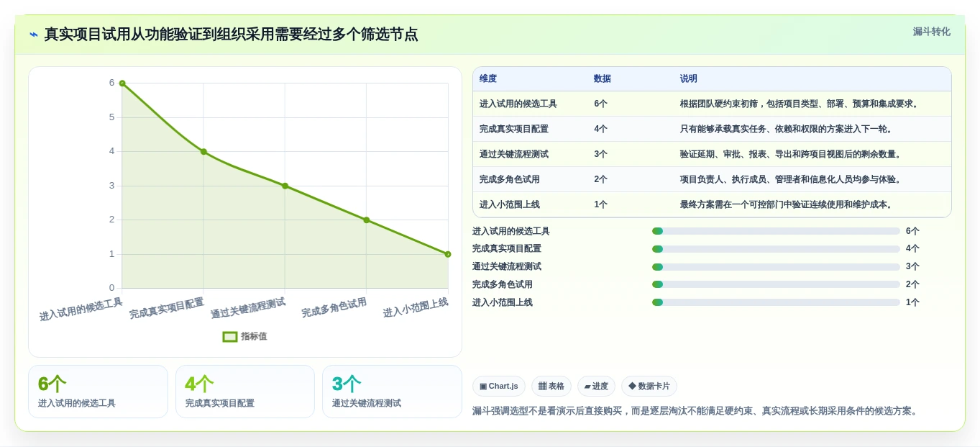Click the lightning icon beside the title
The image size is (980, 447).
[34, 35]
